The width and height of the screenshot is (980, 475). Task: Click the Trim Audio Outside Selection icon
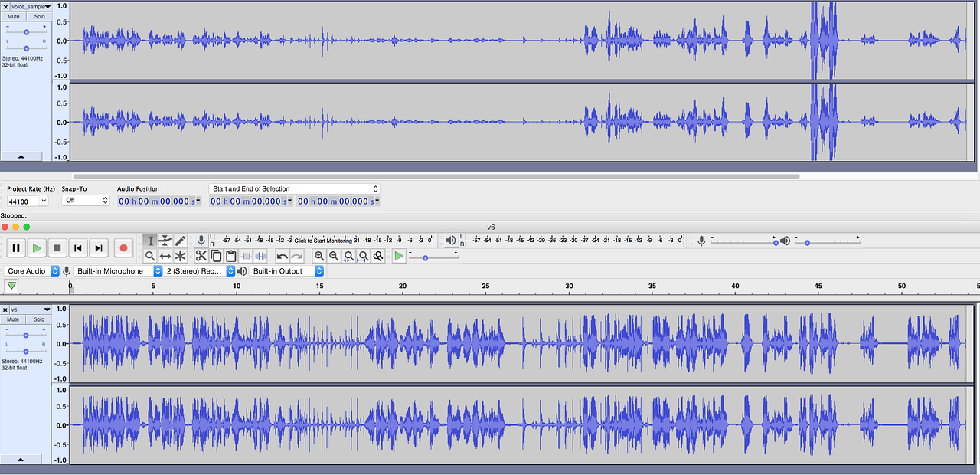click(x=246, y=257)
